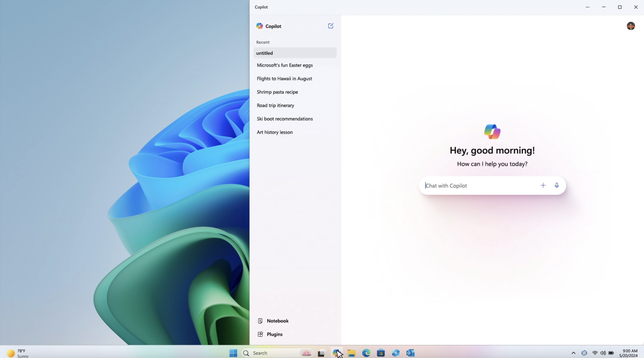Open Flights to Hawaii in August chat
644x358 pixels.
pos(284,79)
